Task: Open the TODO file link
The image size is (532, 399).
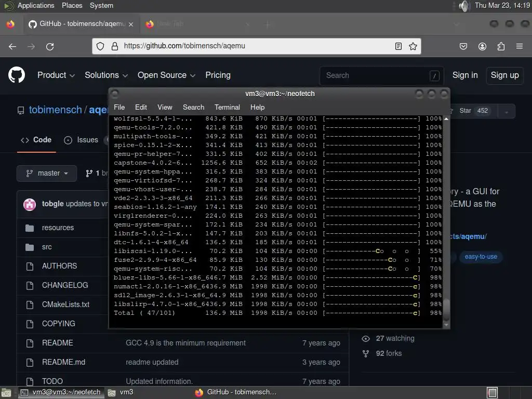Action: point(52,381)
